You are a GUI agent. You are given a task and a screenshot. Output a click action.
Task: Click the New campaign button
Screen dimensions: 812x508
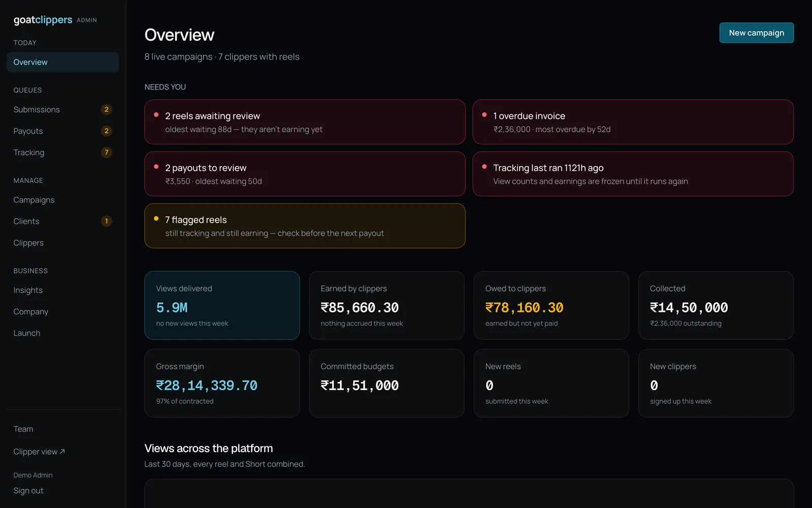coord(756,33)
